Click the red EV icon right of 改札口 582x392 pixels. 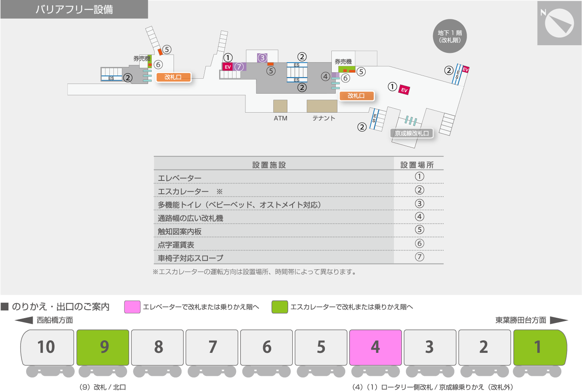[x=404, y=90]
